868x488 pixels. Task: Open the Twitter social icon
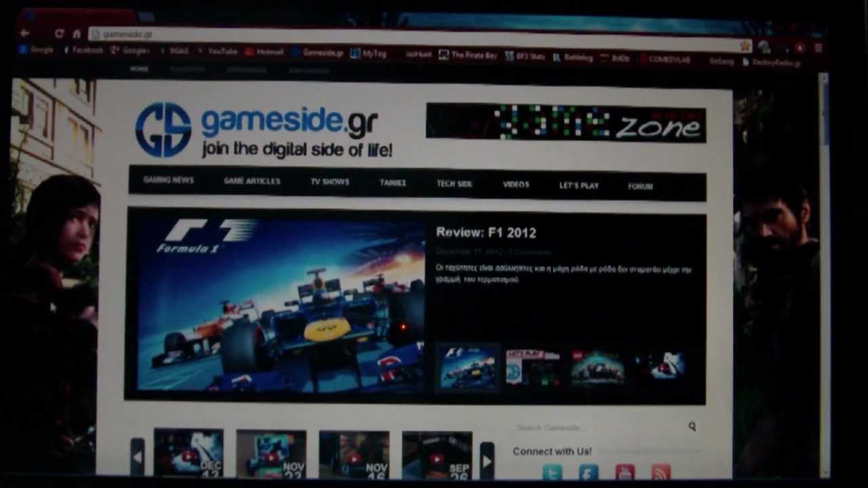pos(552,472)
